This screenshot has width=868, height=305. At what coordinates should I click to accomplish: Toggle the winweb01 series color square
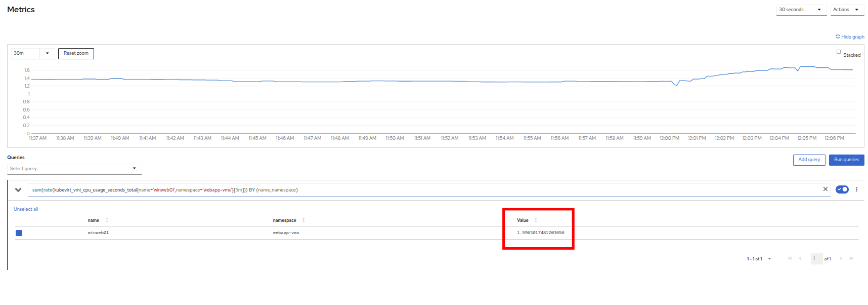19,233
